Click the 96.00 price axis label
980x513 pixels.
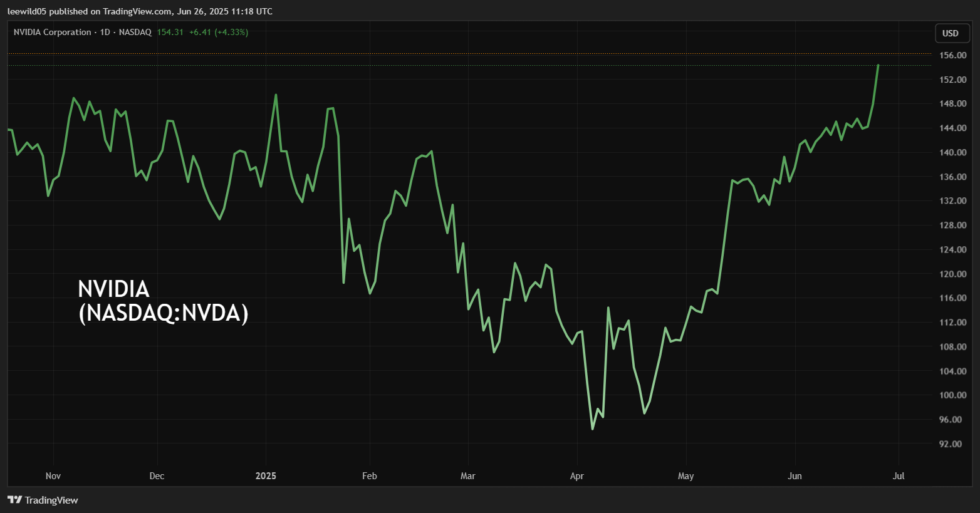coord(950,419)
